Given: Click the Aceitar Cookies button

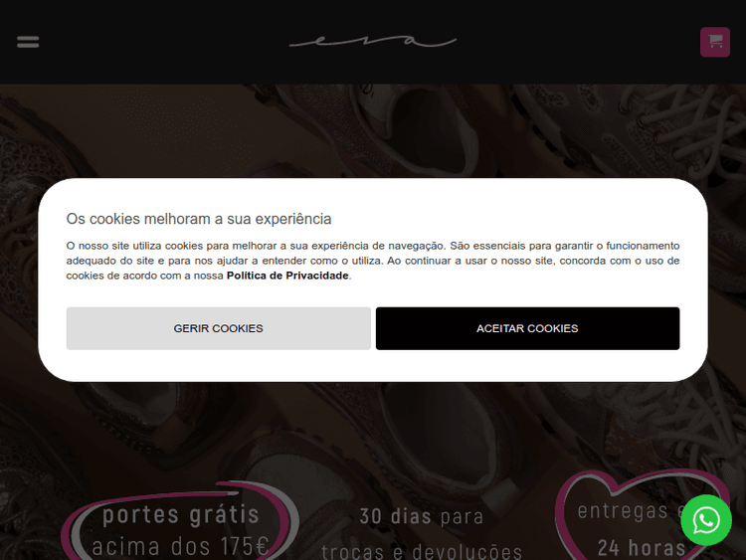Looking at the screenshot, I should click(527, 328).
